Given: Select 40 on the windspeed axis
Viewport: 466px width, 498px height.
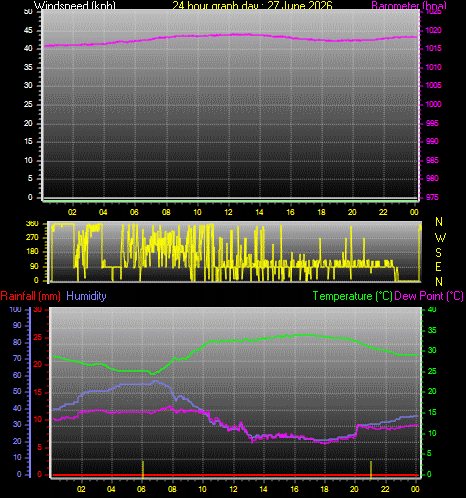Looking at the screenshot, I should tap(28, 48).
